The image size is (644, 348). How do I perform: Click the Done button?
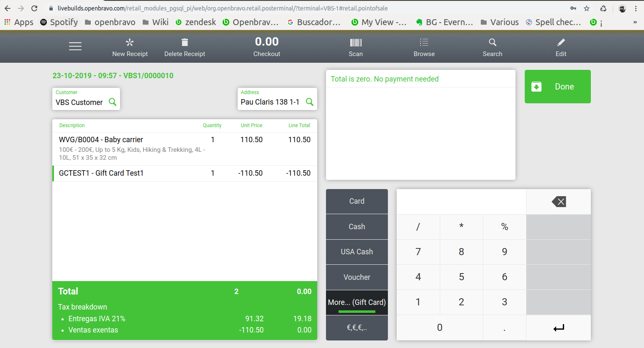[558, 87]
